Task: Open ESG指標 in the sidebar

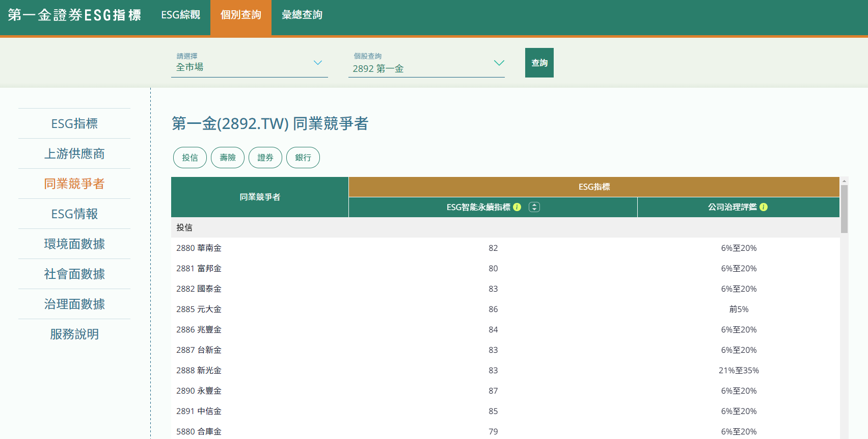Action: (x=74, y=123)
